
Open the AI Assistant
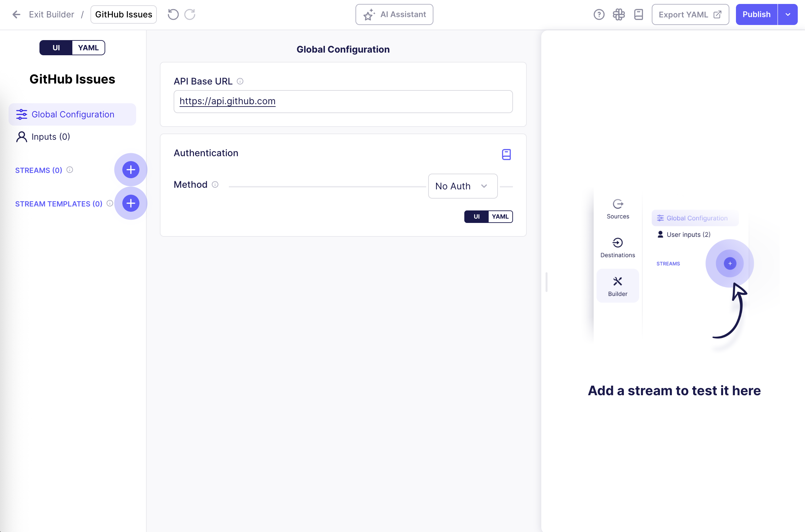(394, 14)
